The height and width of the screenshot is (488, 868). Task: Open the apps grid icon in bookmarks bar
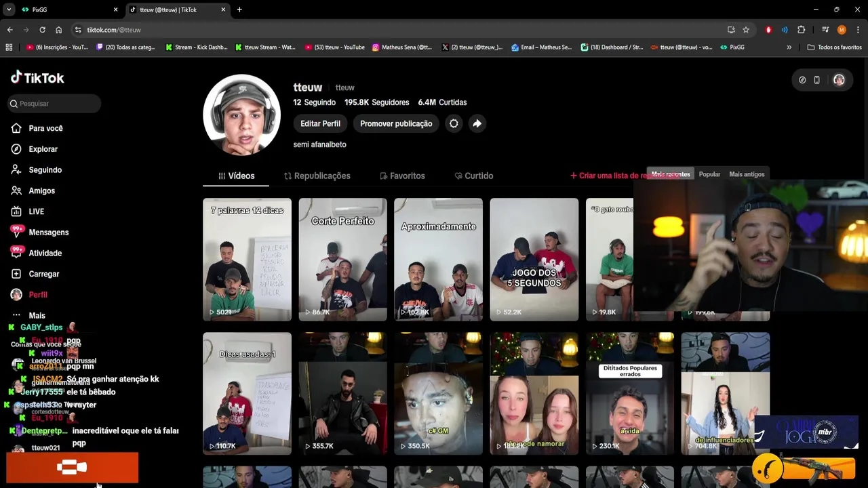pyautogui.click(x=9, y=47)
